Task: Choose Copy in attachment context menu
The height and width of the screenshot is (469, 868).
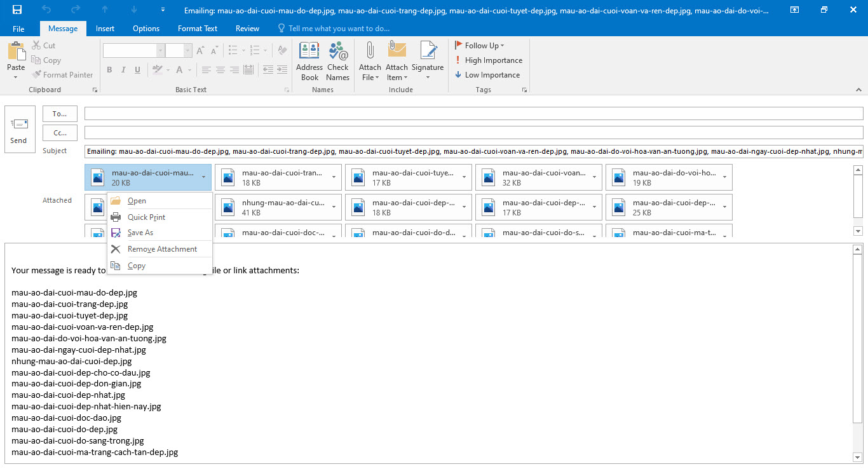Action: pyautogui.click(x=159, y=266)
